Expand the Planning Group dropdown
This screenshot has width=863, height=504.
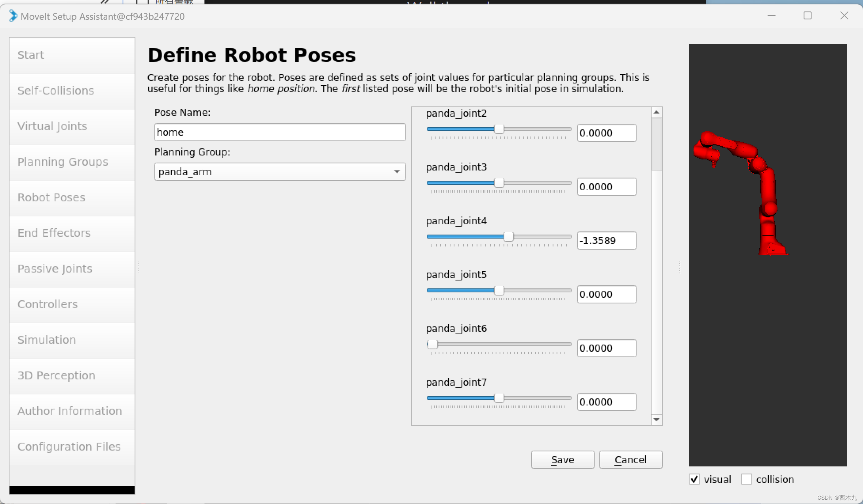pos(280,172)
